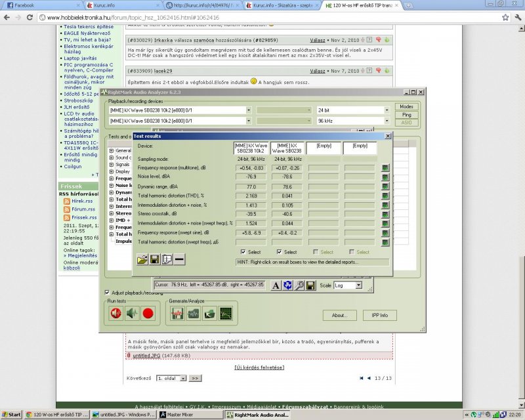Click the playback-only test speaker icon

coord(116,314)
